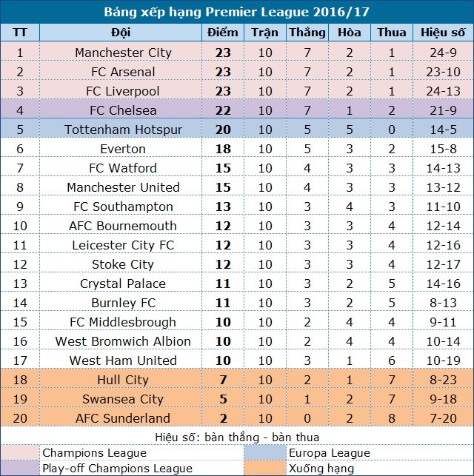Click the FC Chelsea team name
This screenshot has height=476, width=474.
[x=123, y=110]
